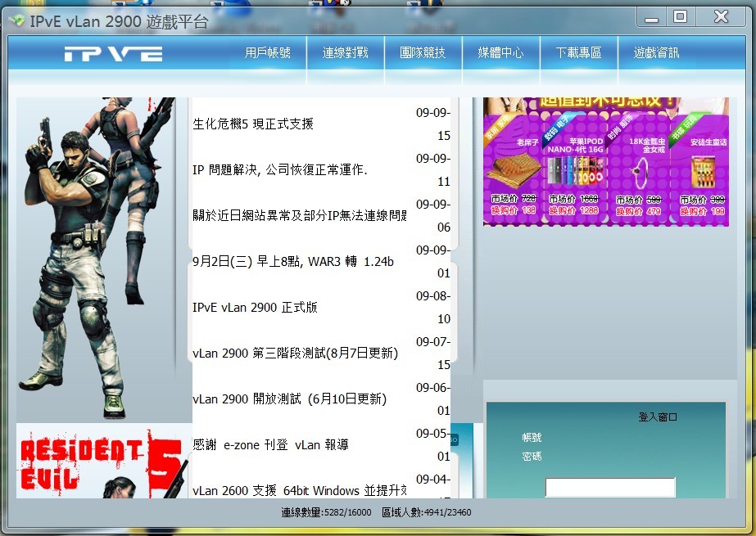
Task: Minimize the IPvE vLan window
Action: coord(652,17)
